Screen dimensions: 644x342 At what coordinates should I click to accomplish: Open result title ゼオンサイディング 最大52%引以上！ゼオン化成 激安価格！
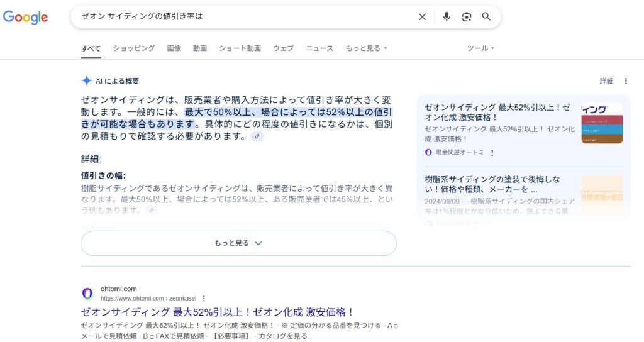(x=218, y=312)
